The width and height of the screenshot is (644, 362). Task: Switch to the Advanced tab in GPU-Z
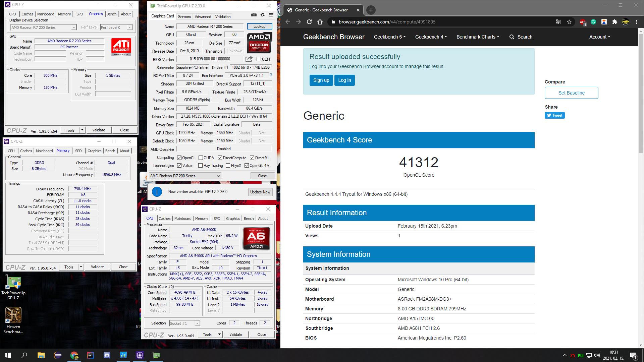[x=203, y=17]
